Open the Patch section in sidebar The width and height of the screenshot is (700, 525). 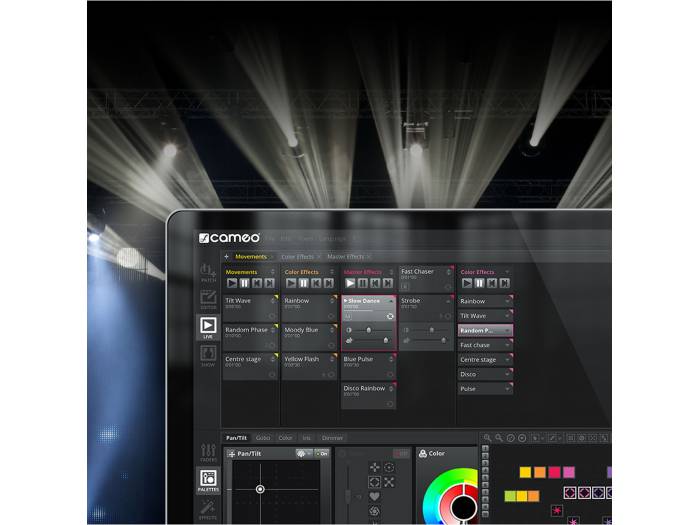pyautogui.click(x=208, y=273)
